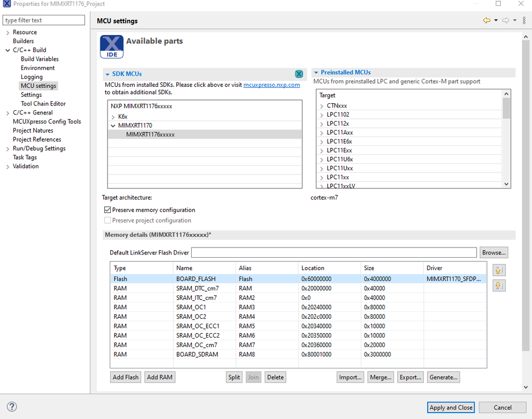
Task: Select the SRAM_OC1 memory row
Action: pos(298,307)
